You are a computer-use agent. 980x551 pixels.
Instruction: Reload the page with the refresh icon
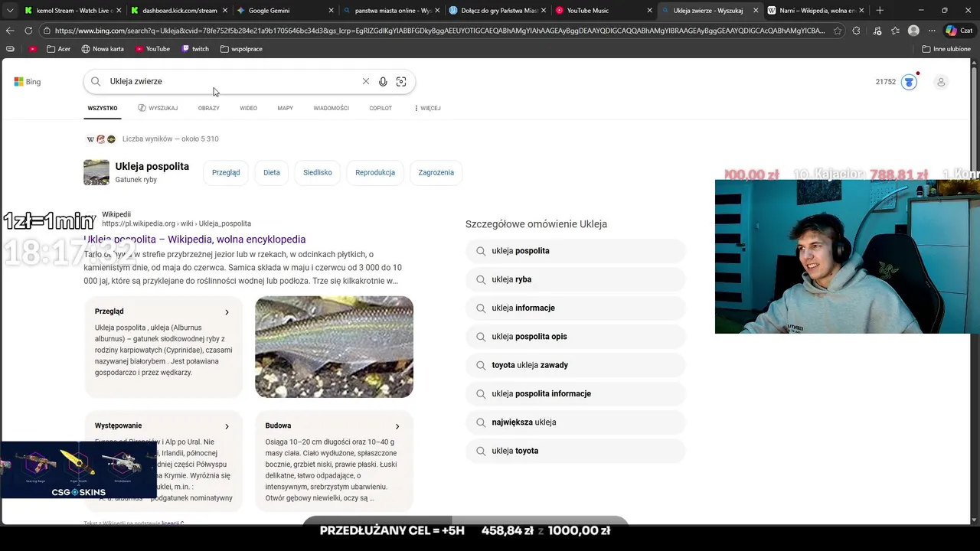pyautogui.click(x=28, y=31)
